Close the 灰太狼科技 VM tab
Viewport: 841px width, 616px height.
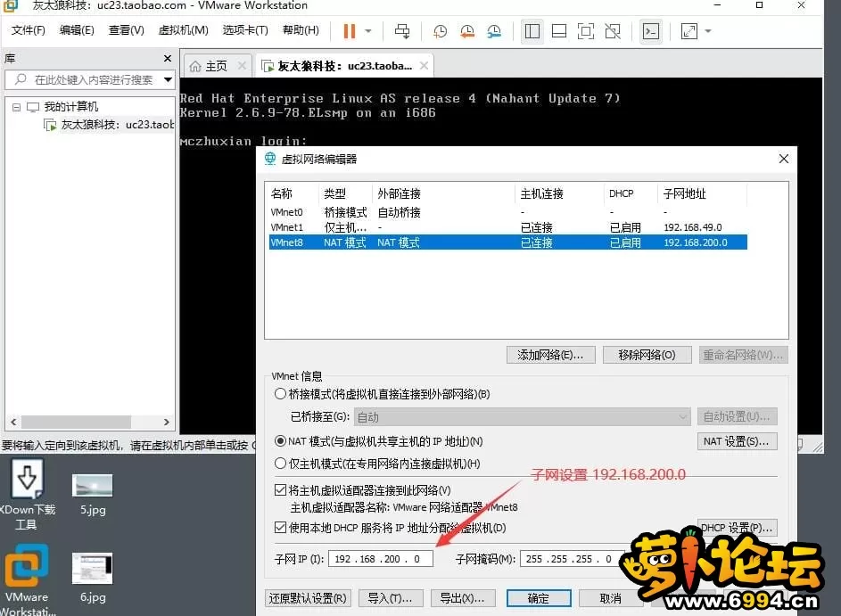424,65
